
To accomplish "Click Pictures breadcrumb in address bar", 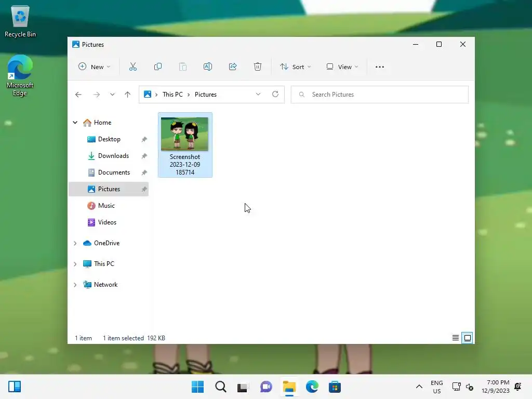I will 206,95.
